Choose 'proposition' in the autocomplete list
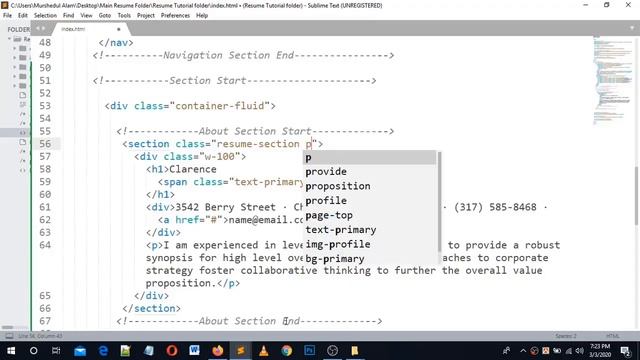Screen dimensions: 640x360 tap(369, 186)
